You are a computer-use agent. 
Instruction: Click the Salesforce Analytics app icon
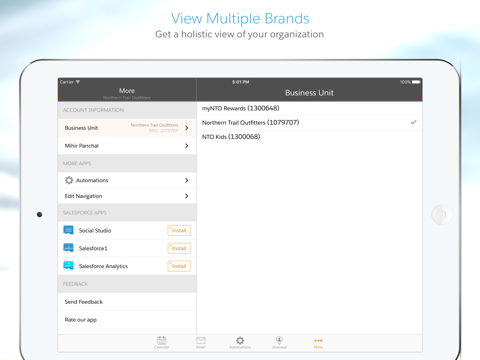[68, 266]
